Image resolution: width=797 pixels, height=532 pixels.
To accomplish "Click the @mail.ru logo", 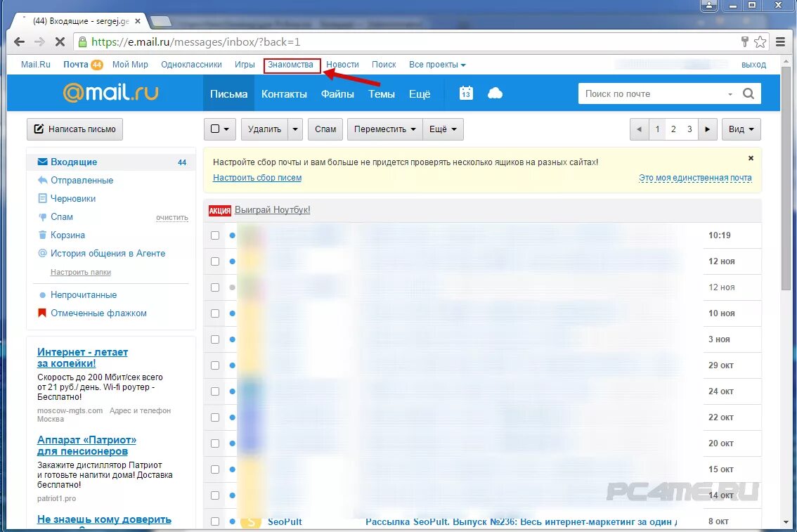I will coord(111,93).
